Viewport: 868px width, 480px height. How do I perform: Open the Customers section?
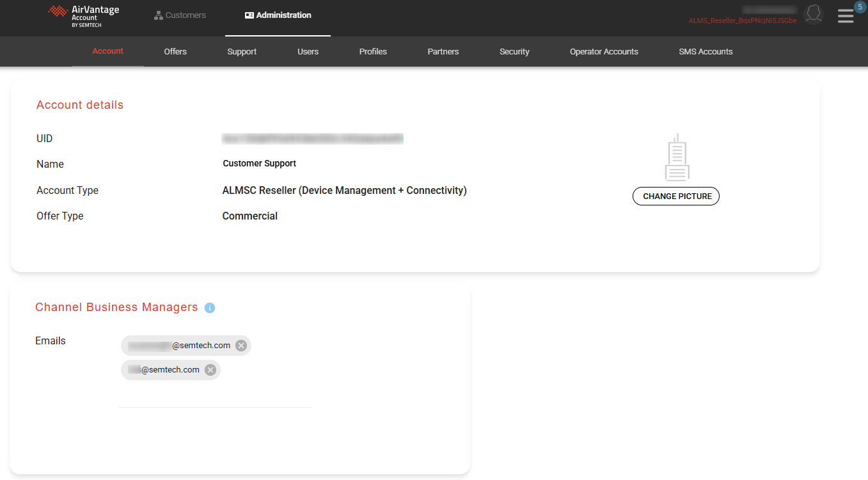[180, 15]
